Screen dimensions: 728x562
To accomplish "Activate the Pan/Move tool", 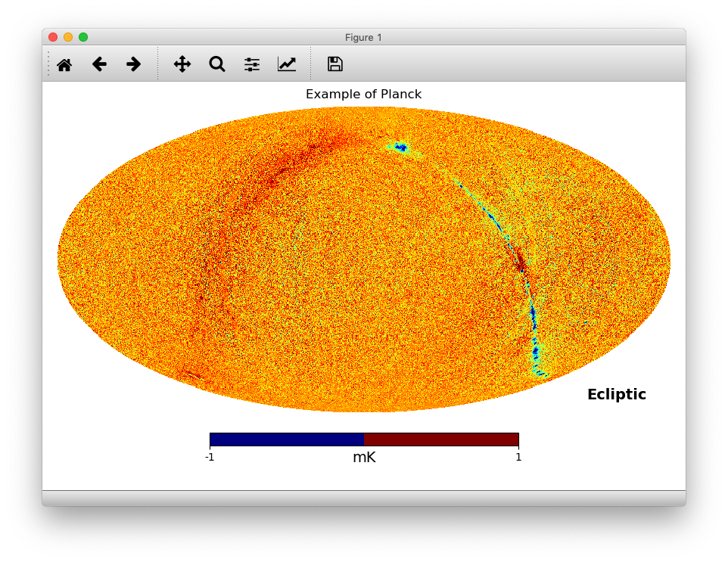I will pyautogui.click(x=182, y=64).
